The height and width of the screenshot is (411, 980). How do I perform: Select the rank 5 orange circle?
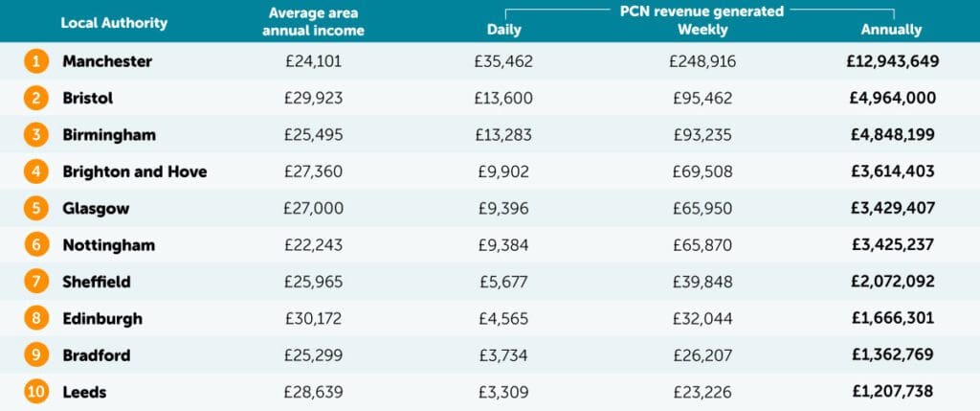point(35,208)
